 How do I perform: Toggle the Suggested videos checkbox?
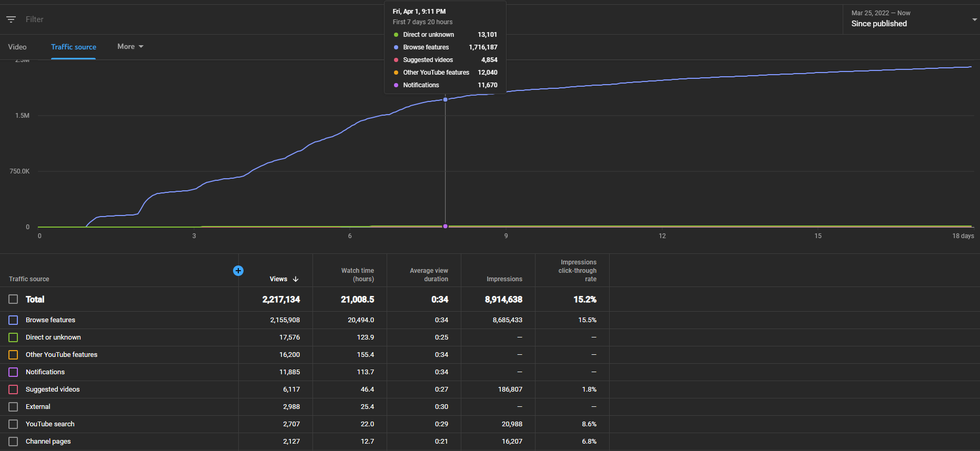click(13, 389)
